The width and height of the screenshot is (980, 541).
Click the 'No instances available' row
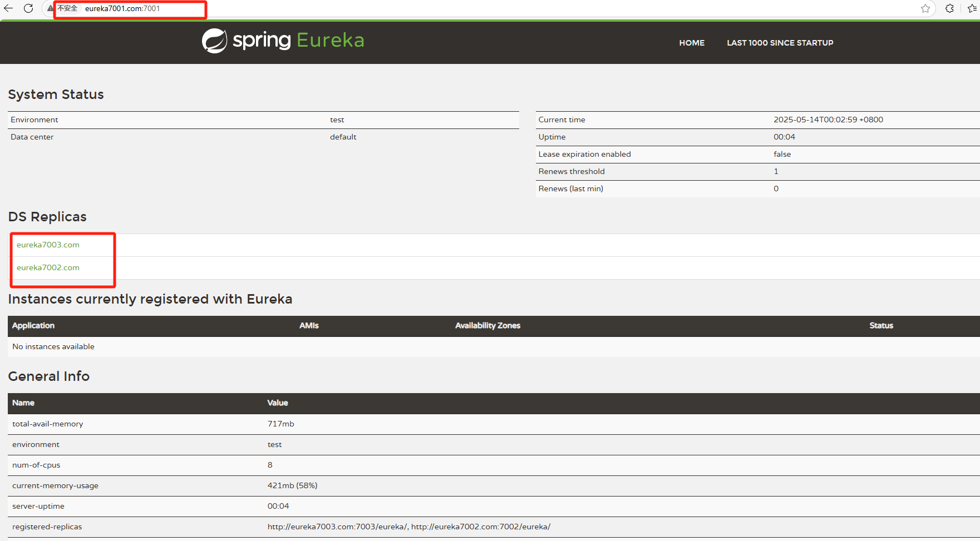494,346
